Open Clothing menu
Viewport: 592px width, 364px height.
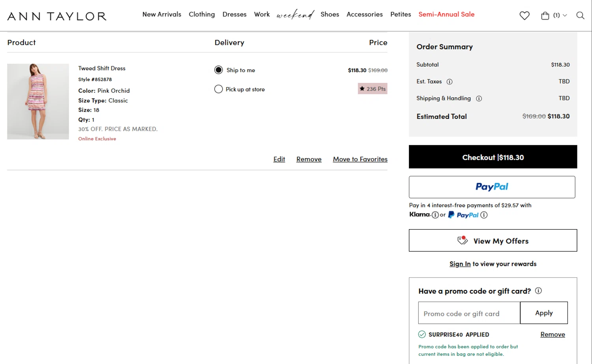coord(202,14)
